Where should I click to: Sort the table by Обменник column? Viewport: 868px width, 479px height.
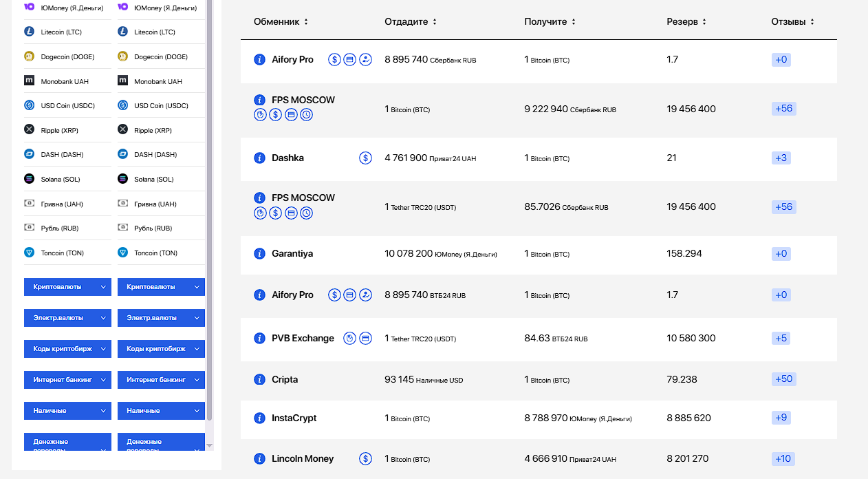(281, 22)
